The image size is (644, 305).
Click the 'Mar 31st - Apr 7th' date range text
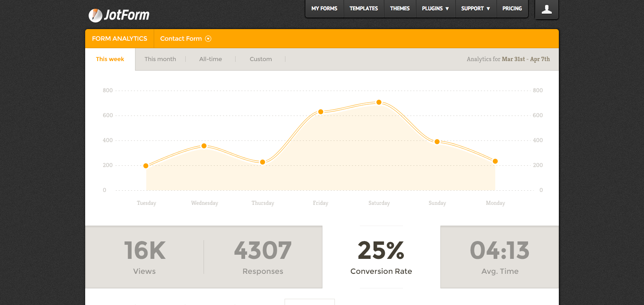[x=526, y=59]
